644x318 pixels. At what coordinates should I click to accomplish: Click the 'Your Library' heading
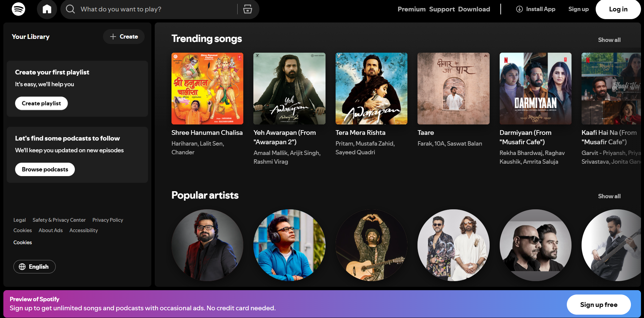(x=31, y=37)
